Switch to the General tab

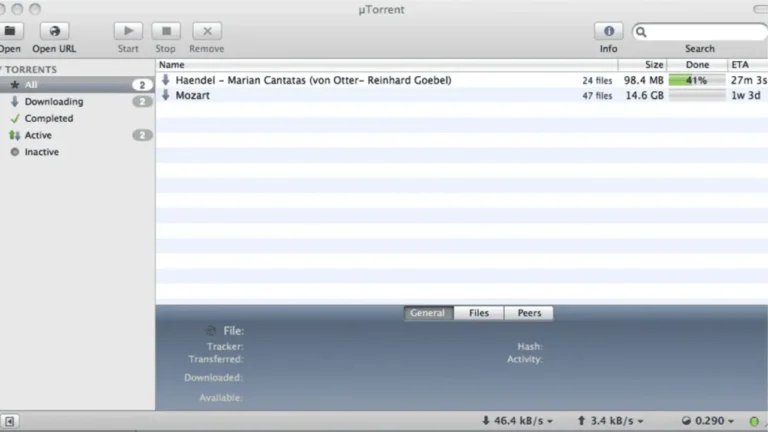tap(429, 313)
